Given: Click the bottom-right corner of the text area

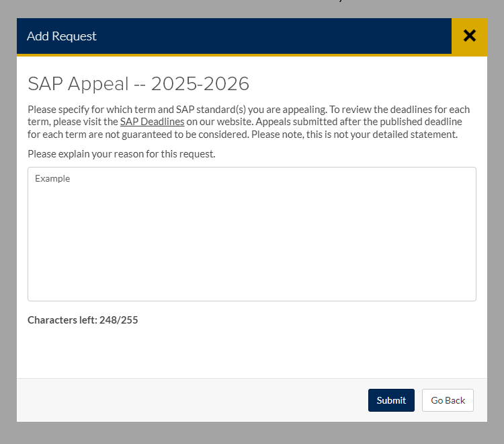Looking at the screenshot, I should click(471, 296).
